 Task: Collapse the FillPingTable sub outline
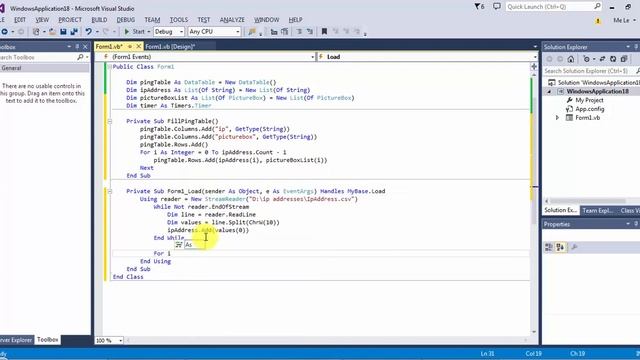pyautogui.click(x=109, y=121)
